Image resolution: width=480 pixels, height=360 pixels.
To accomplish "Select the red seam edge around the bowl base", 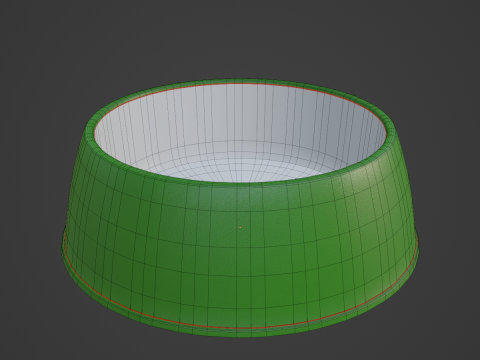I will coord(240,328).
